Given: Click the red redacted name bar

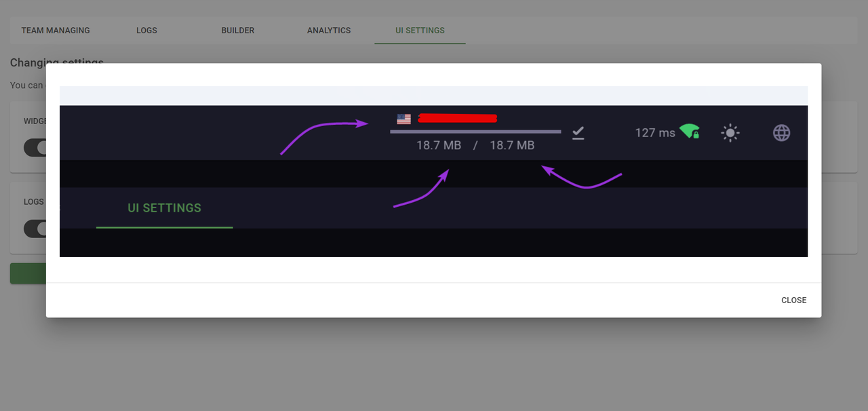Looking at the screenshot, I should 458,119.
